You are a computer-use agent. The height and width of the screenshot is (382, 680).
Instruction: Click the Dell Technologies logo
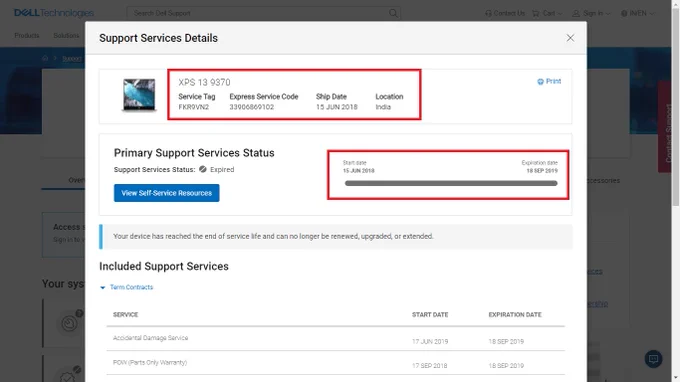point(54,13)
